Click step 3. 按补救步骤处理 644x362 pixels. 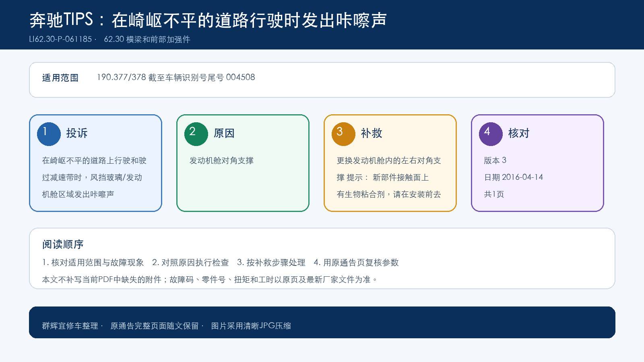coord(271,263)
